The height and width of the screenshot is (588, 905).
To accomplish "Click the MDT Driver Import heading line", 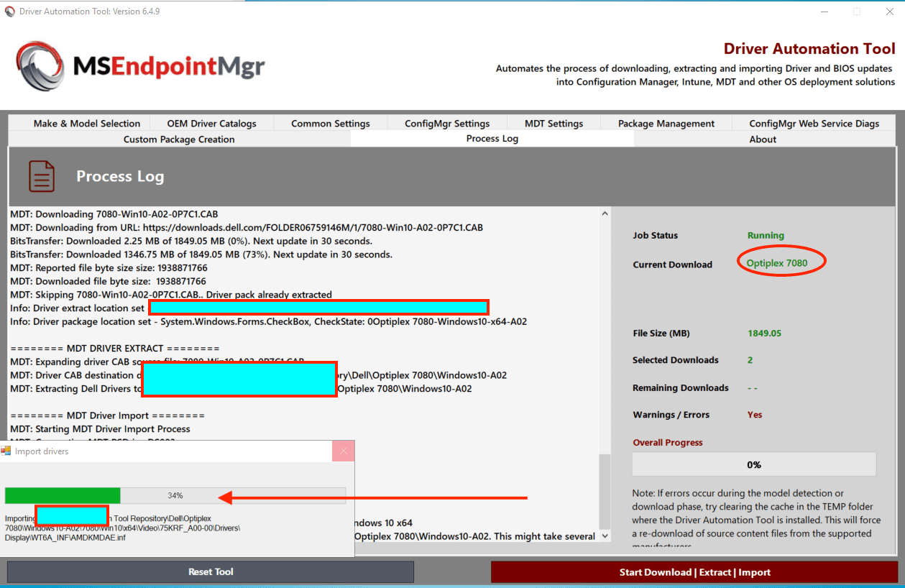I will click(x=107, y=415).
